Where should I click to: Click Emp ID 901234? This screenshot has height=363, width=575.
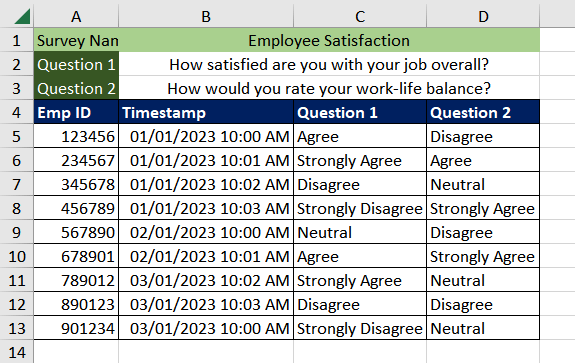(x=76, y=328)
